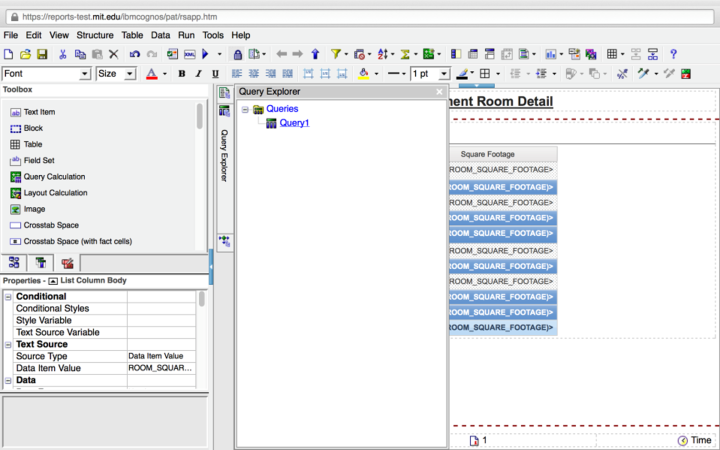The height and width of the screenshot is (450, 720).
Task: Collapse the Queries tree node
Action: coord(244,109)
